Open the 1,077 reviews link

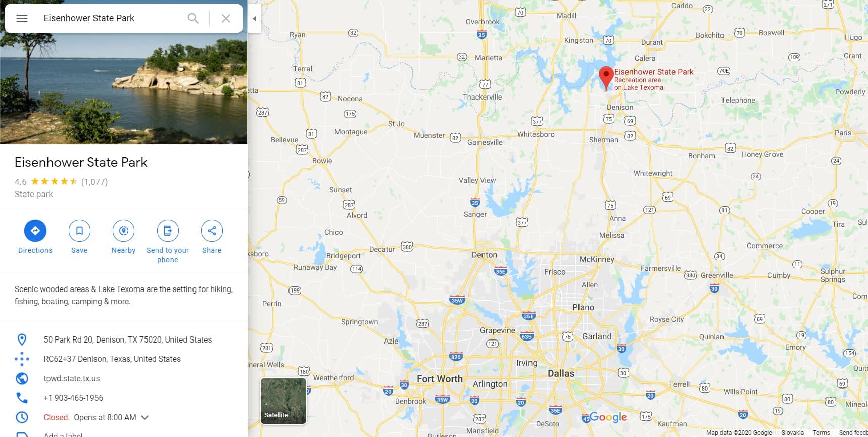94,182
